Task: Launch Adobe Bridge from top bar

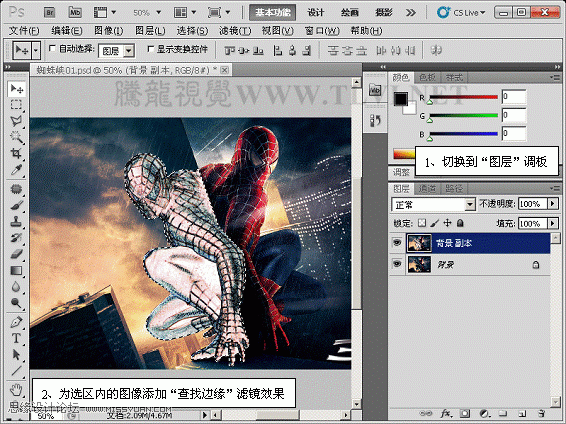Action: click(49, 13)
